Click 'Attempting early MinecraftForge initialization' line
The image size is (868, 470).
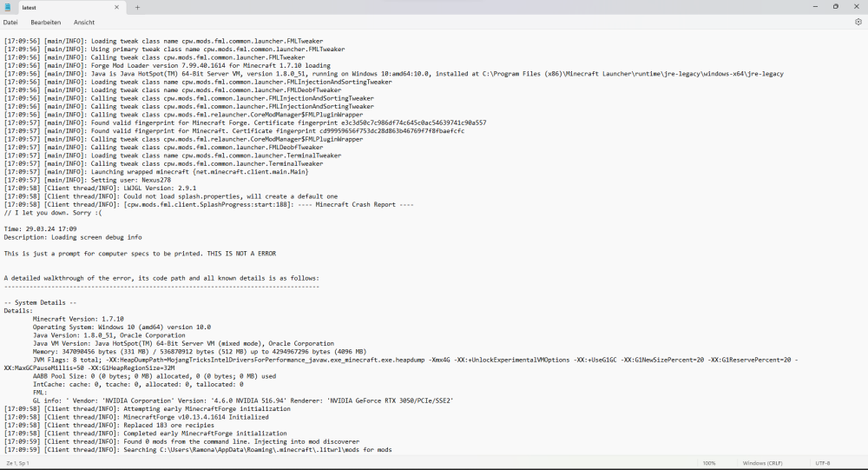point(148,408)
